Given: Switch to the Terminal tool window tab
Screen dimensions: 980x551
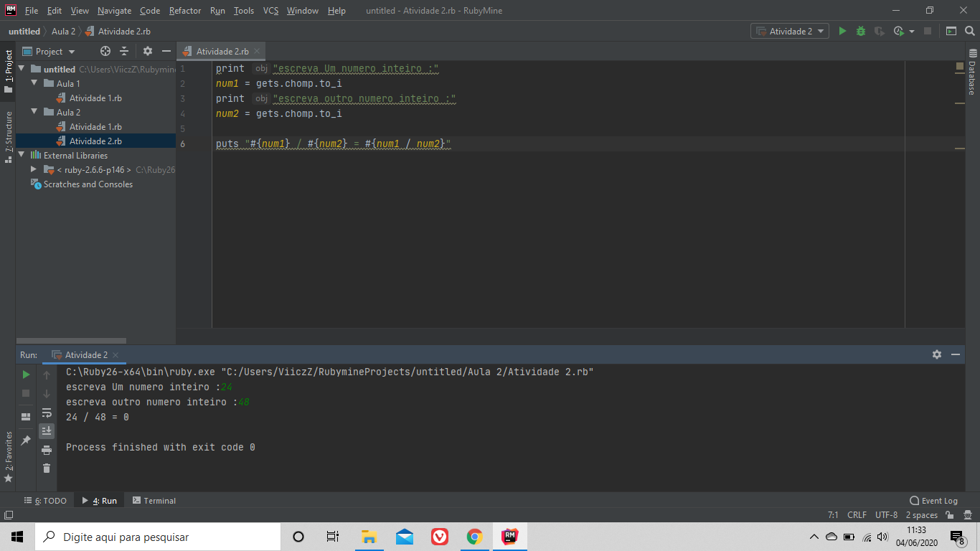Looking at the screenshot, I should coord(154,501).
